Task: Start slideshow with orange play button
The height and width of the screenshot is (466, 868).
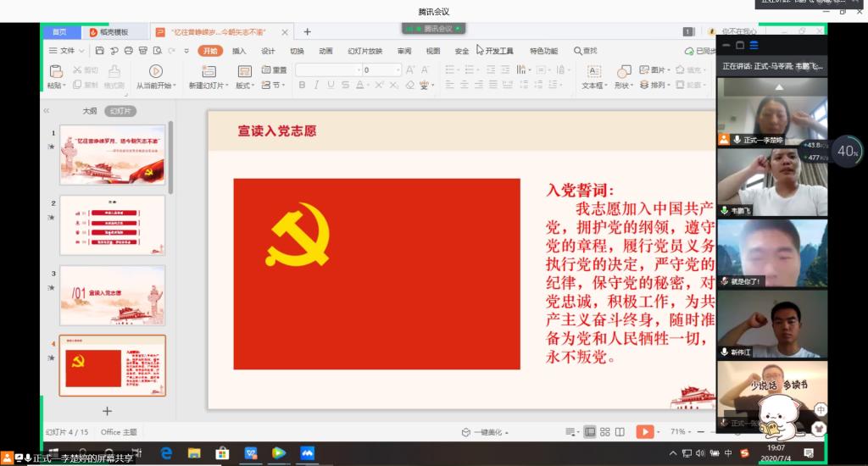Action: [x=644, y=432]
